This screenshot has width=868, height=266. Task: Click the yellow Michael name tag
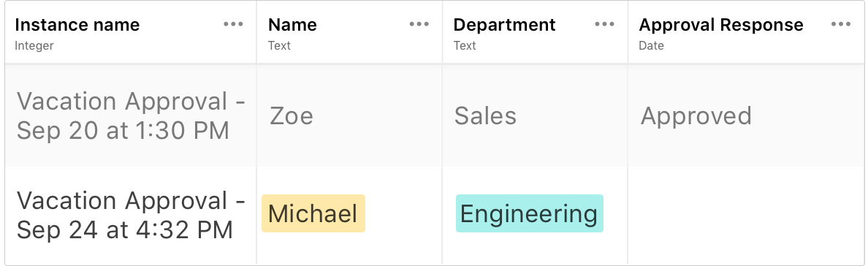tap(313, 213)
